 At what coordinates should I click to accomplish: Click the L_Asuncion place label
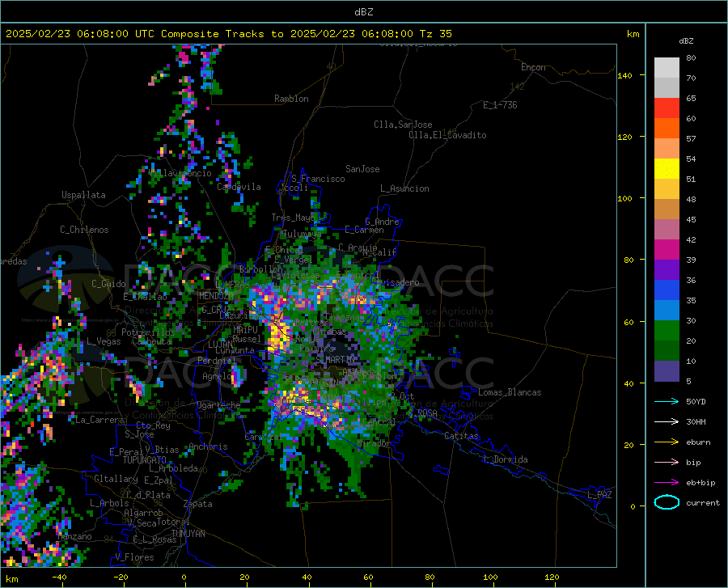click(x=404, y=188)
